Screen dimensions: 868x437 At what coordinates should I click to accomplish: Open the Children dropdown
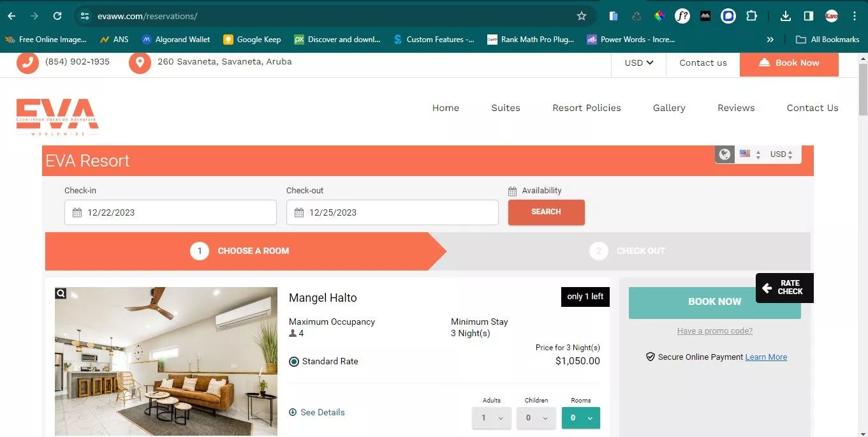pyautogui.click(x=536, y=418)
